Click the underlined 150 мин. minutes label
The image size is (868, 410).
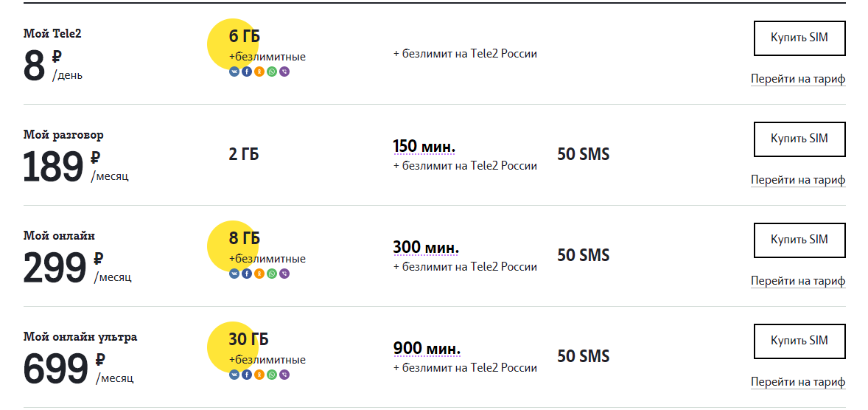[424, 147]
